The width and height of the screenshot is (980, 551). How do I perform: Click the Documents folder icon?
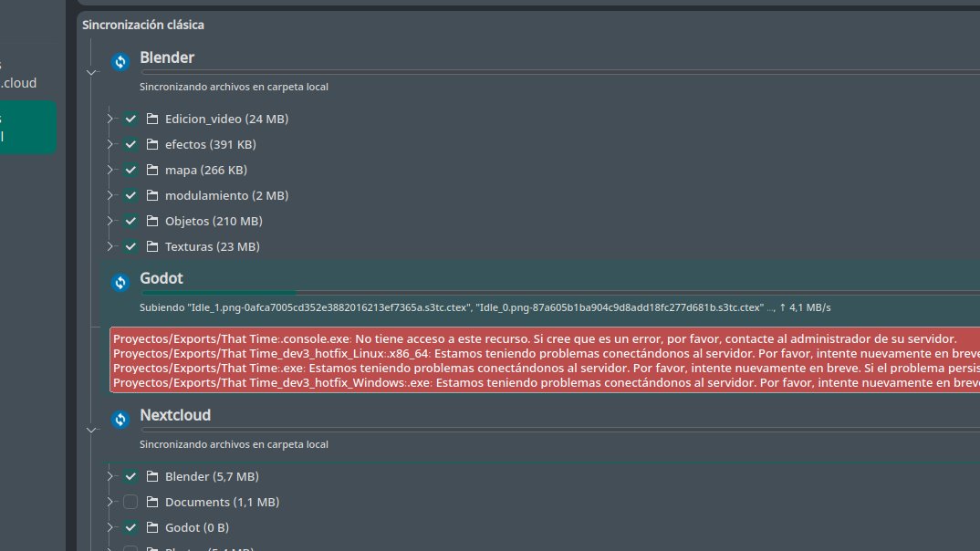(151, 503)
